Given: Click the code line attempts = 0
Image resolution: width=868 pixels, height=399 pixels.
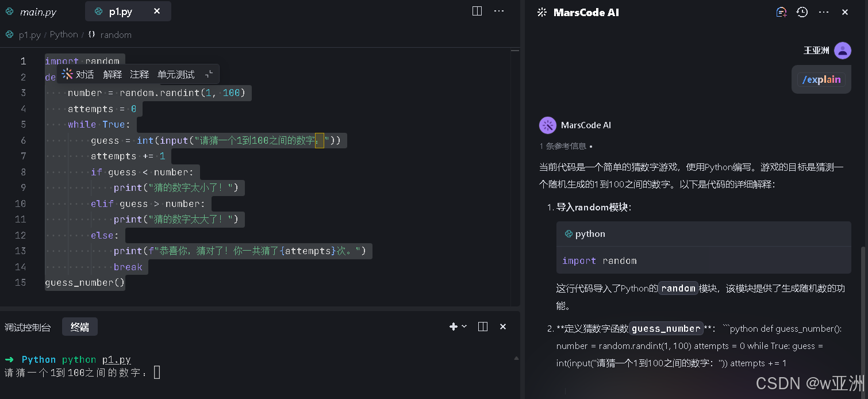Looking at the screenshot, I should (x=102, y=109).
